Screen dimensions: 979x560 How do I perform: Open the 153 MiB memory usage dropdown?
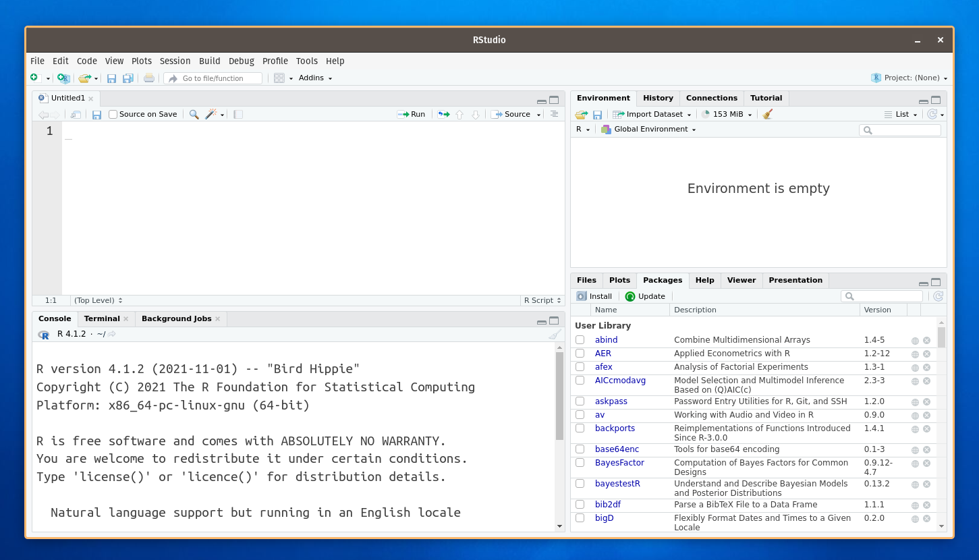pos(727,115)
